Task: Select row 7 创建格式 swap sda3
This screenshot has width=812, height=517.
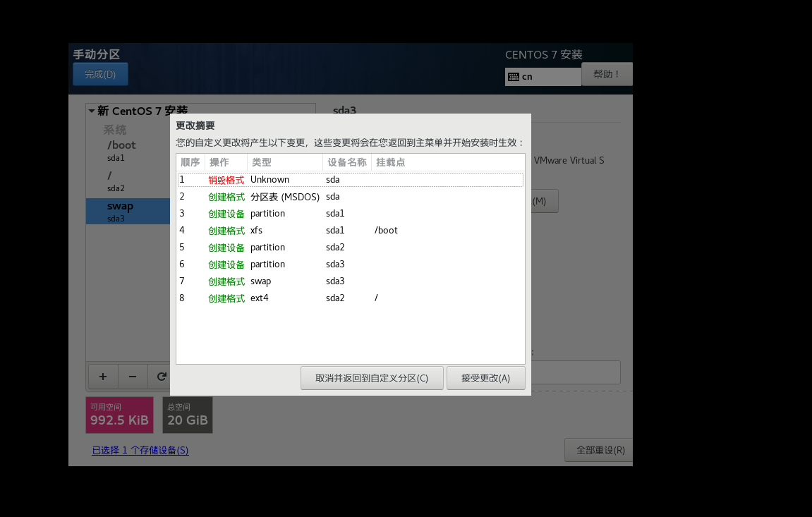Action: click(351, 281)
